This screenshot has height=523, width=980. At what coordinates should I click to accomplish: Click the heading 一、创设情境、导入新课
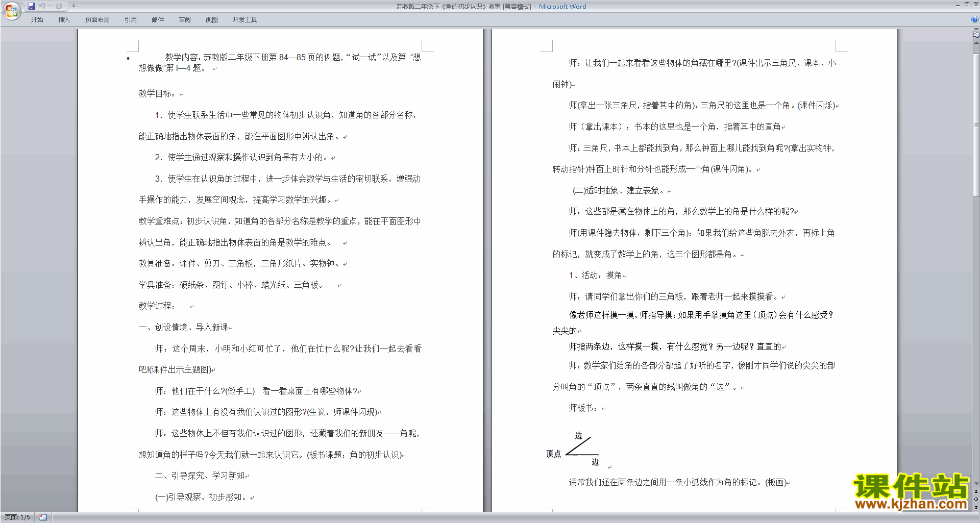coord(184,327)
